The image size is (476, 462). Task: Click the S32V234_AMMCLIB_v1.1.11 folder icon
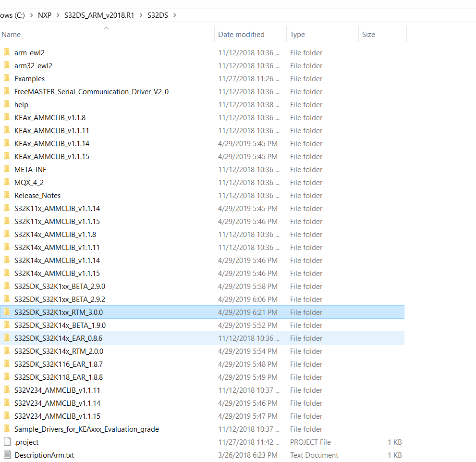tap(7, 390)
